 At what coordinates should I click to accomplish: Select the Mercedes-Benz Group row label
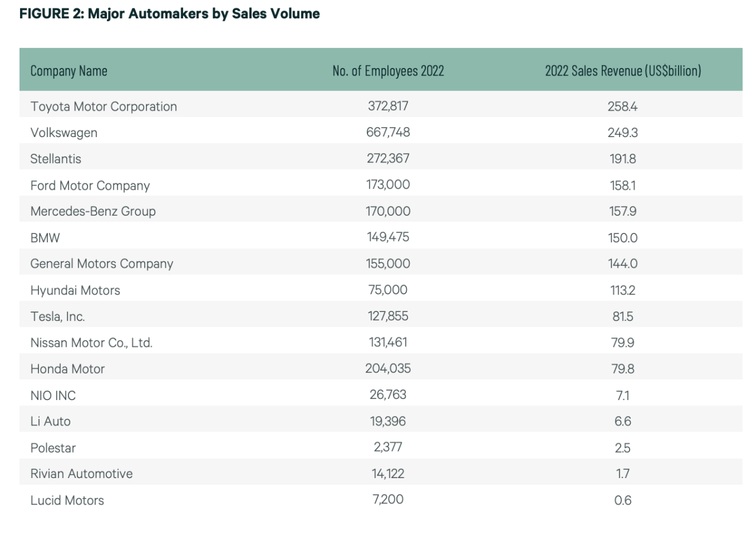point(93,212)
